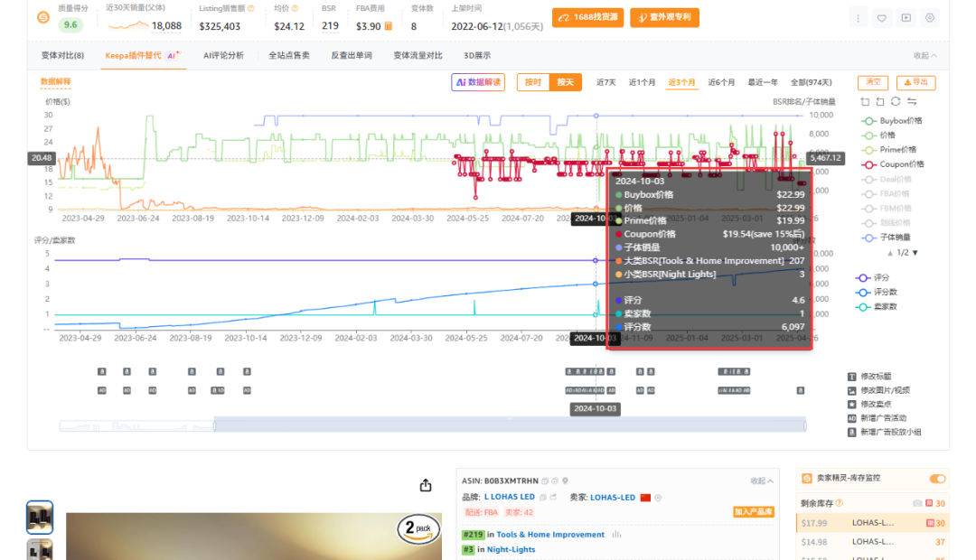Image resolution: width=976 pixels, height=560 pixels.
Task: Go to next legend page arrow
Action: click(x=915, y=253)
